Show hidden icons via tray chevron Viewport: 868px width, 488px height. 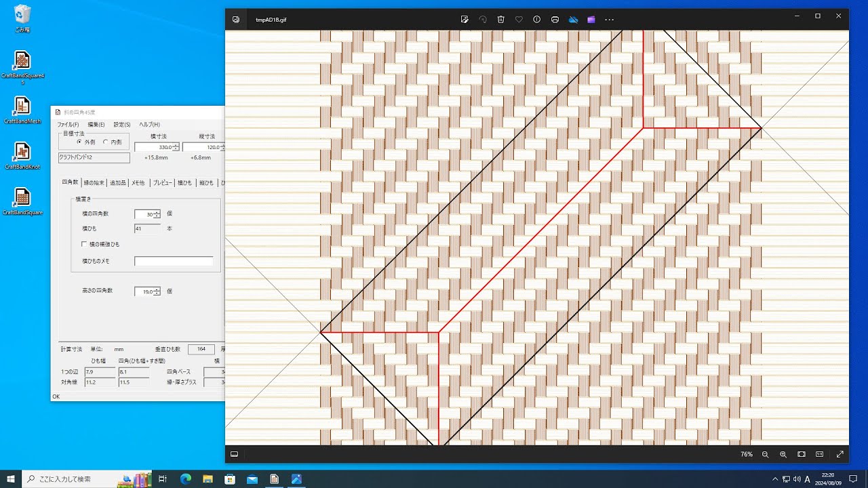coord(775,479)
